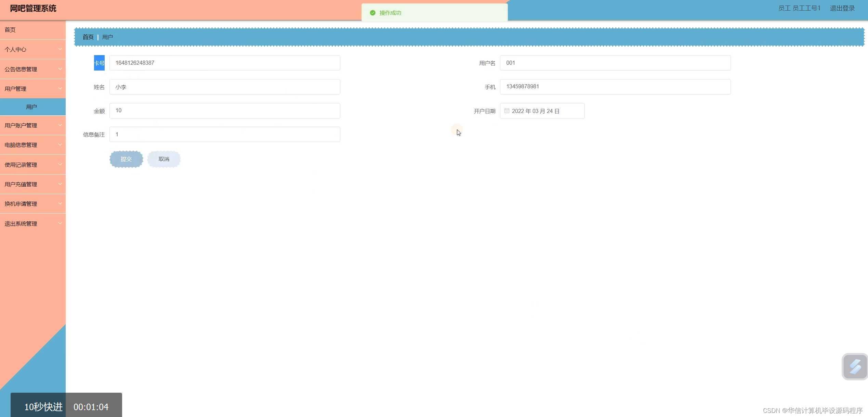Expand 公告信息管理 menu chevron
Image resolution: width=868 pixels, height=417 pixels.
[x=60, y=69]
